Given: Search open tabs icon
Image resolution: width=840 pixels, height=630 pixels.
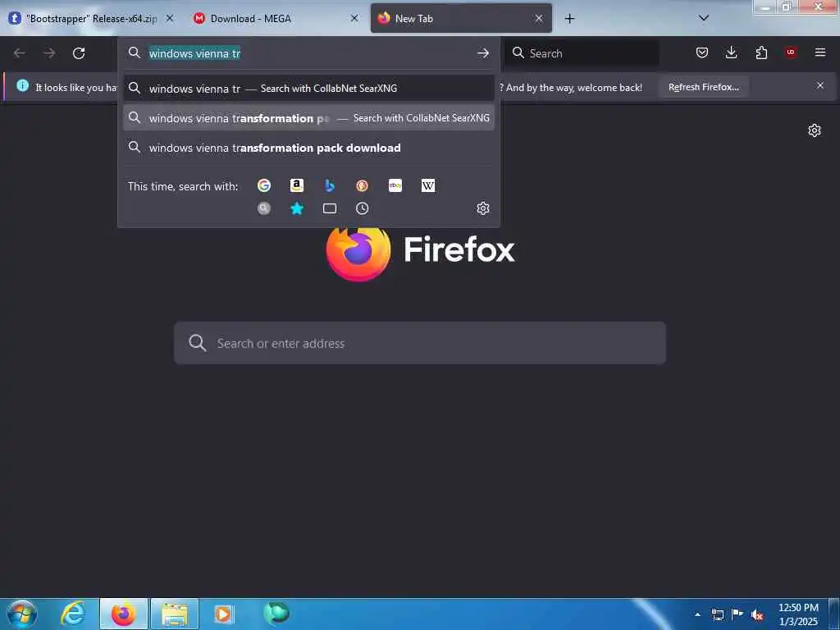Looking at the screenshot, I should [330, 208].
